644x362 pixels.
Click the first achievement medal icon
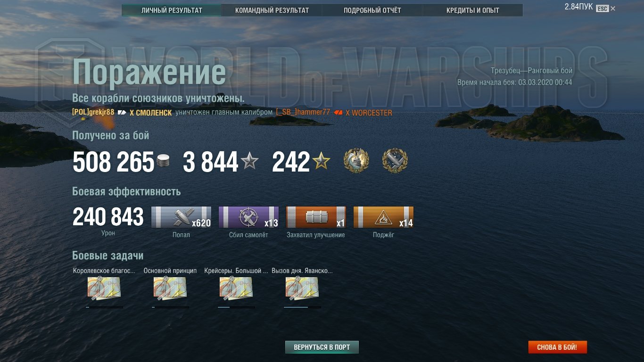pos(356,160)
